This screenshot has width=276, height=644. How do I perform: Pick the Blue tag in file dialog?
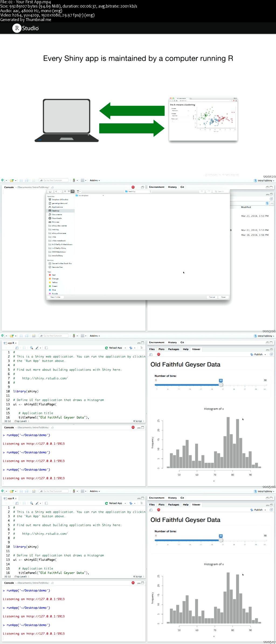54,290
